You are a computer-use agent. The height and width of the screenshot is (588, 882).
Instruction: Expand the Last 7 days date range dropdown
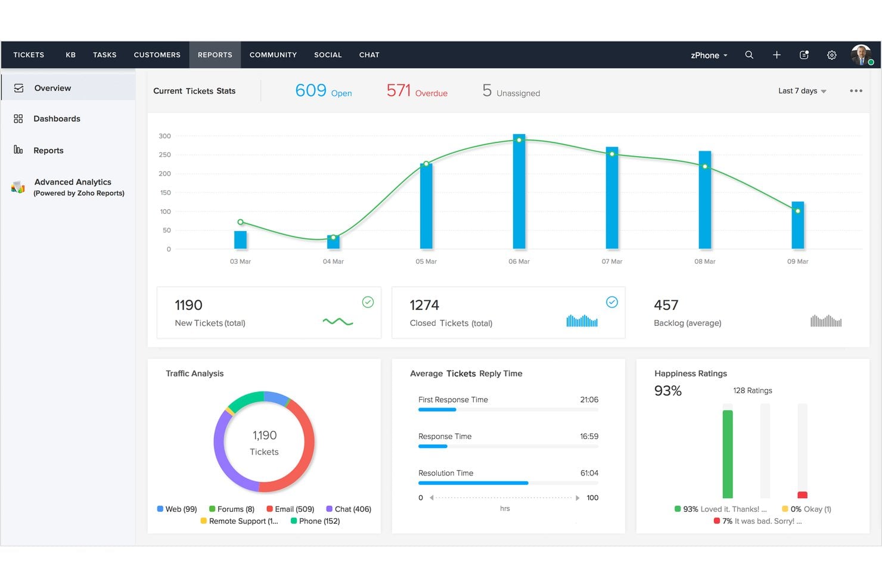point(802,91)
